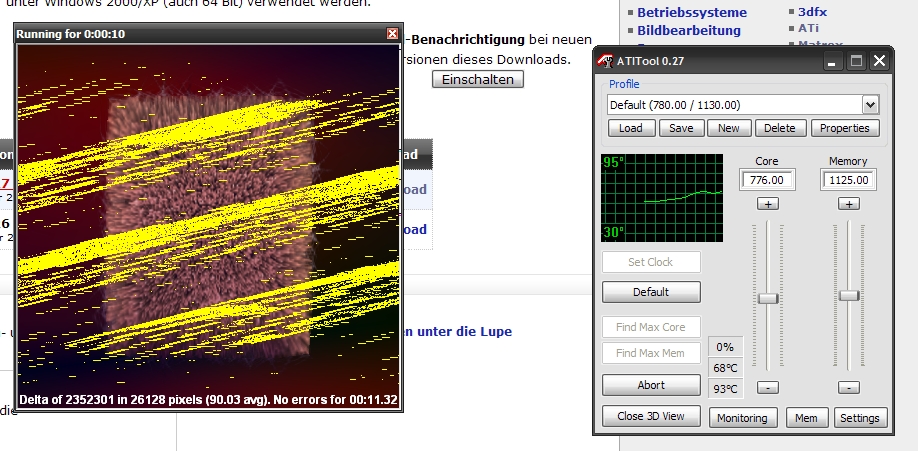Click the Memory clock slider handle
918x451 pixels.
(849, 295)
